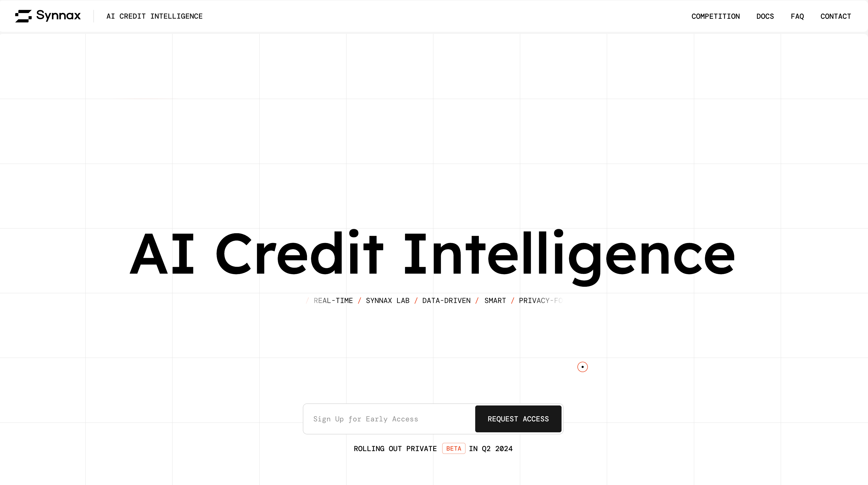The height and width of the screenshot is (485, 868).
Task: Click the DOCS tab in navigation
Action: point(765,16)
